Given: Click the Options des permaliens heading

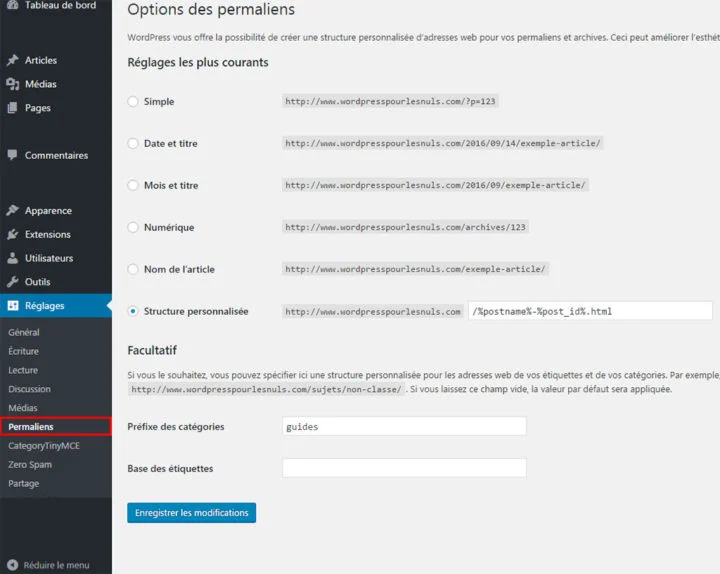Looking at the screenshot, I should (211, 10).
